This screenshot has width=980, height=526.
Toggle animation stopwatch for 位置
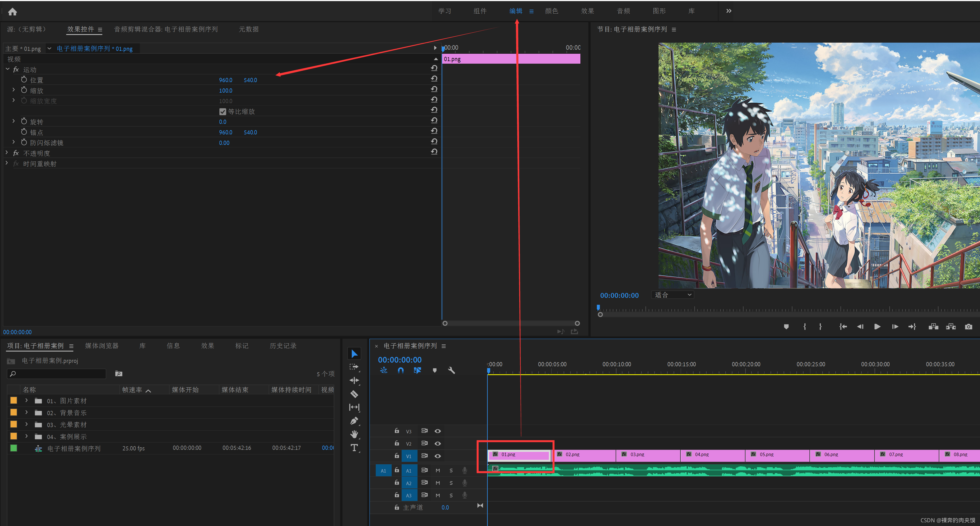point(24,80)
